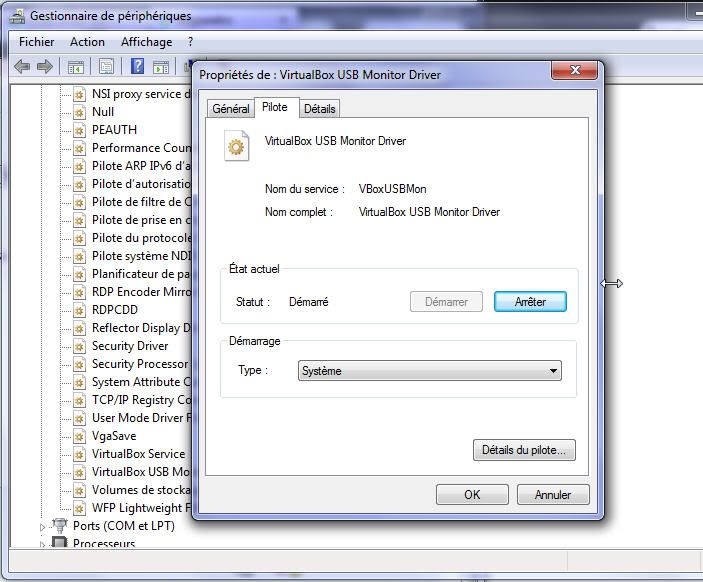Select Pilote de filtre tree entry
Viewport: 703px width, 582px height.
[141, 202]
